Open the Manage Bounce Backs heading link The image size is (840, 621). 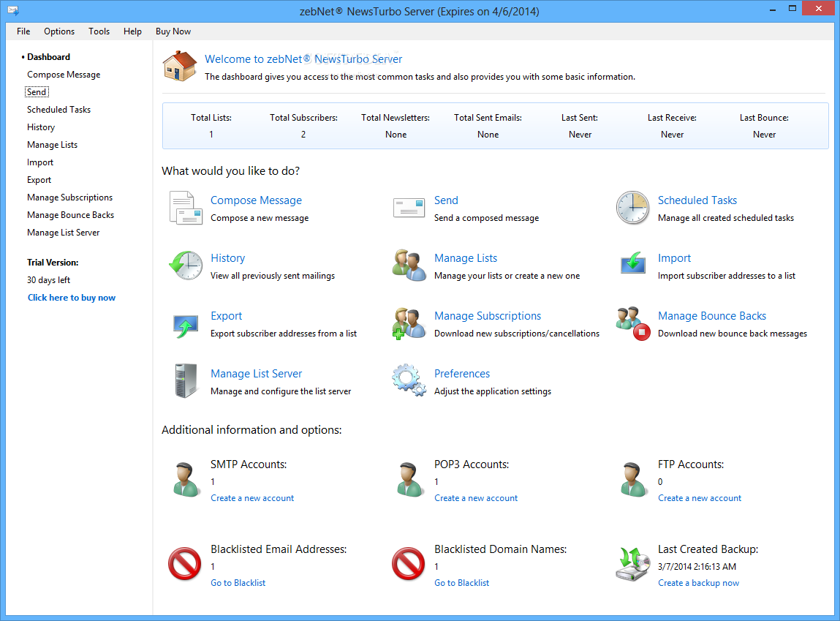712,316
